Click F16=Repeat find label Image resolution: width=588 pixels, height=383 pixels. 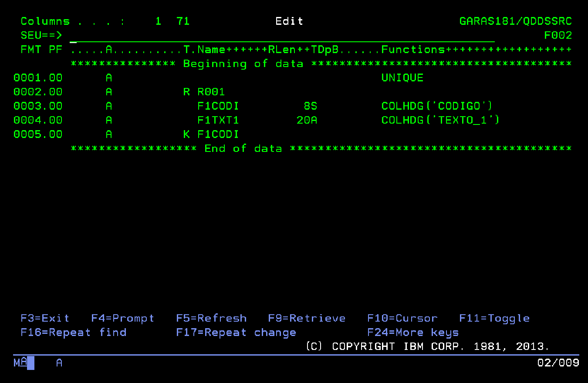point(73,333)
